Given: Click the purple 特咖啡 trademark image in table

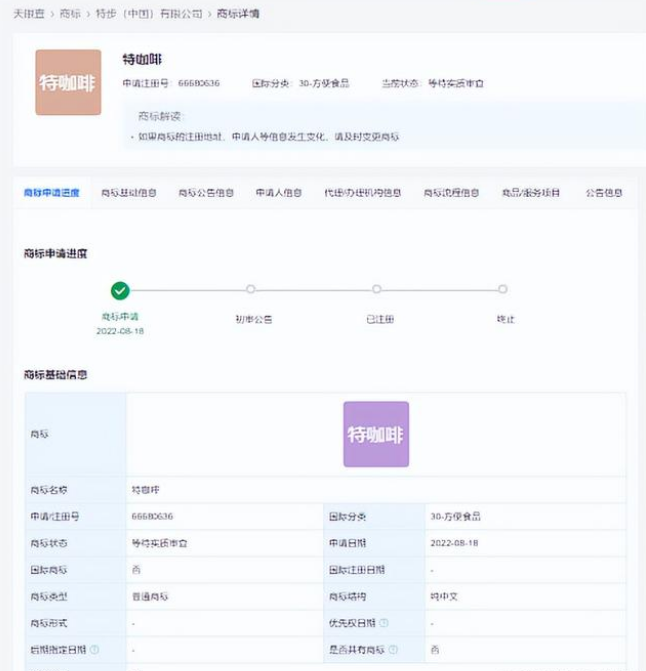Looking at the screenshot, I should tap(376, 434).
